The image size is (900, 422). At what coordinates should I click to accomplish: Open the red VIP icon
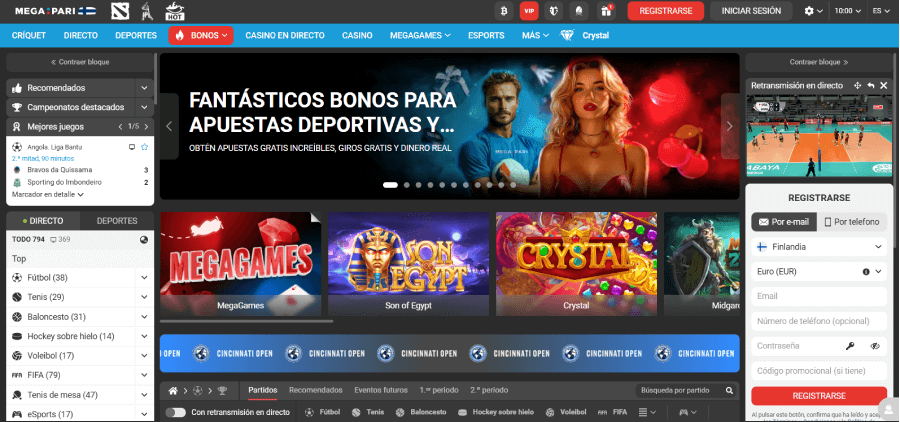tap(529, 10)
